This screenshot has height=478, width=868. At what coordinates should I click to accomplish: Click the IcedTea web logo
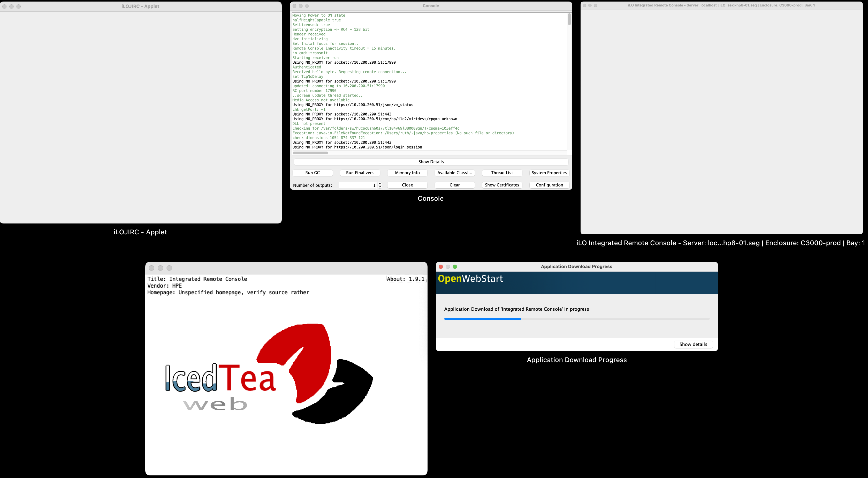click(x=269, y=374)
